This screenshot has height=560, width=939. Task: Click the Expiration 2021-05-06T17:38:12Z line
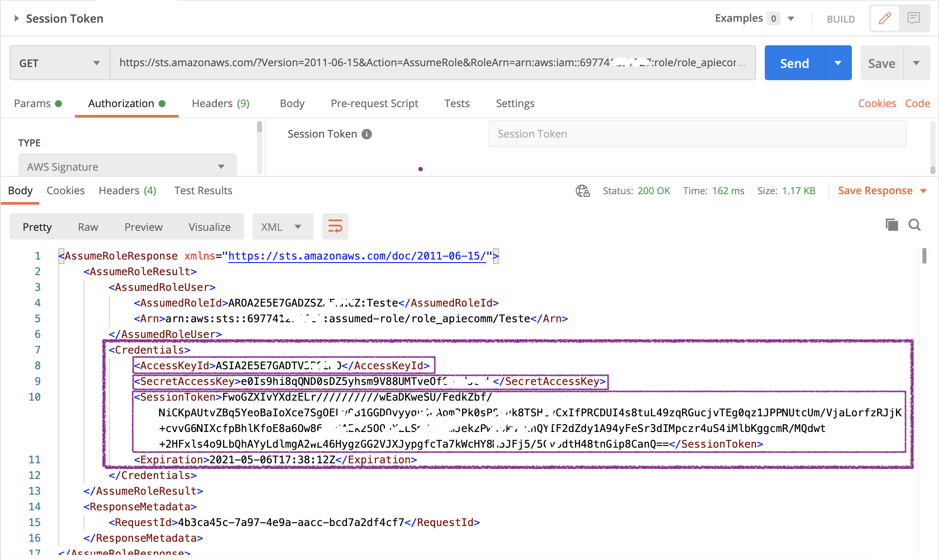[x=275, y=460]
